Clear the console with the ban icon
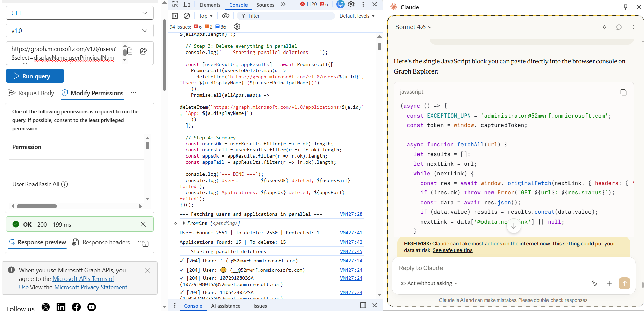Screen dimensions: 644x311 (x=187, y=16)
